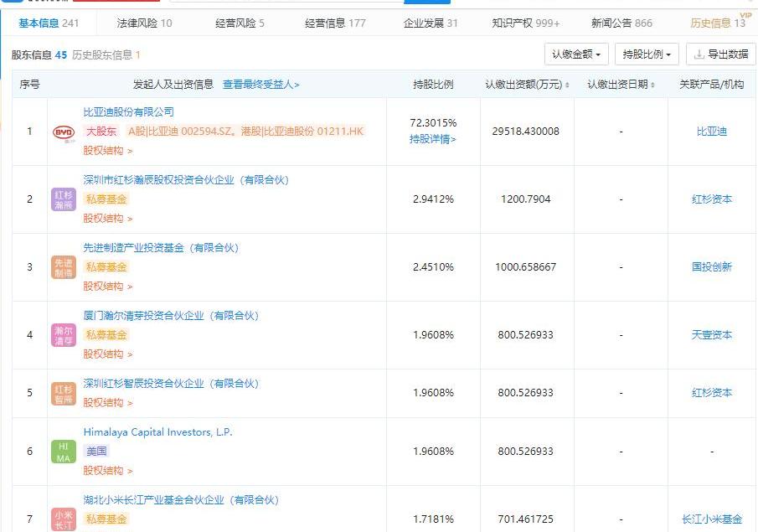Click the 701.461725 contribution amount
This screenshot has width=758, height=532.
tap(525, 519)
